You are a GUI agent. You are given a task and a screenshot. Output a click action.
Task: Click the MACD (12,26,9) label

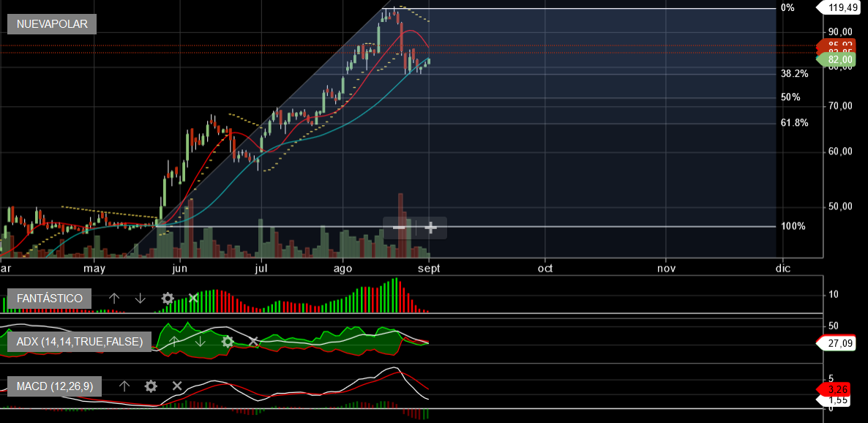click(55, 386)
